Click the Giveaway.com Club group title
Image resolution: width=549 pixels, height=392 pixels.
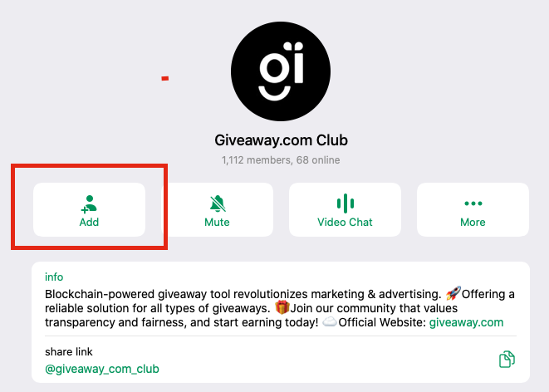pyautogui.click(x=282, y=140)
